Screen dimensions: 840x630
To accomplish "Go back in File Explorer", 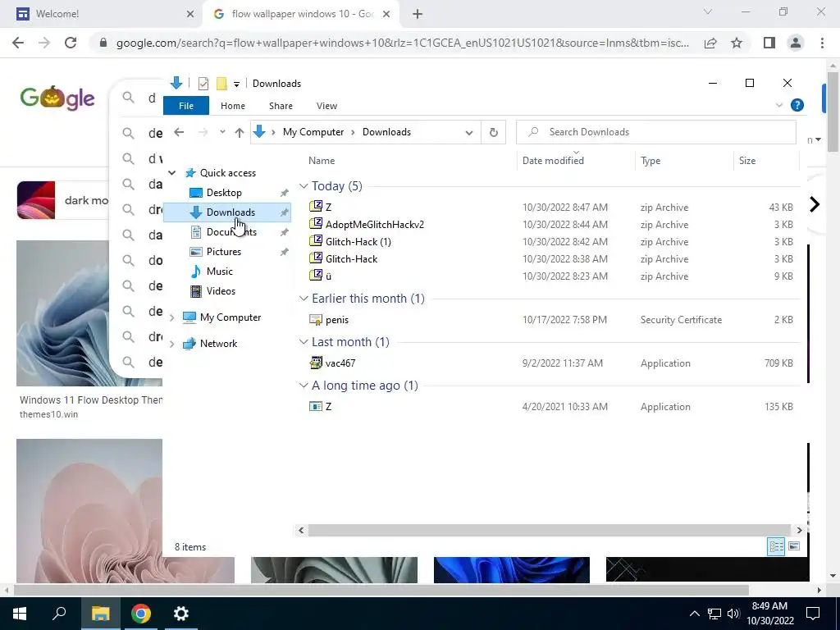I will click(x=179, y=132).
